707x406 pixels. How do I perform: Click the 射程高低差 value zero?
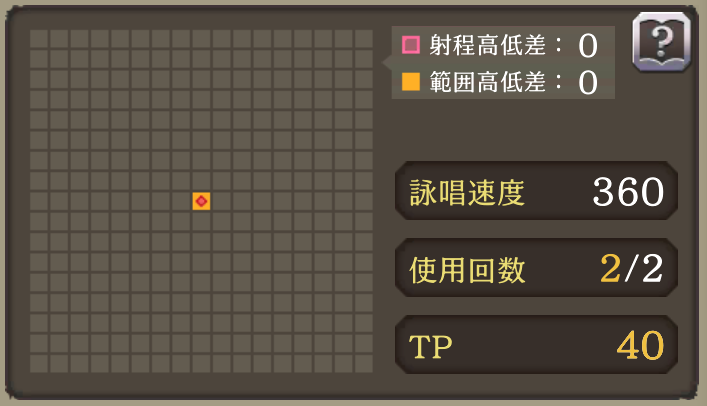pyautogui.click(x=588, y=46)
